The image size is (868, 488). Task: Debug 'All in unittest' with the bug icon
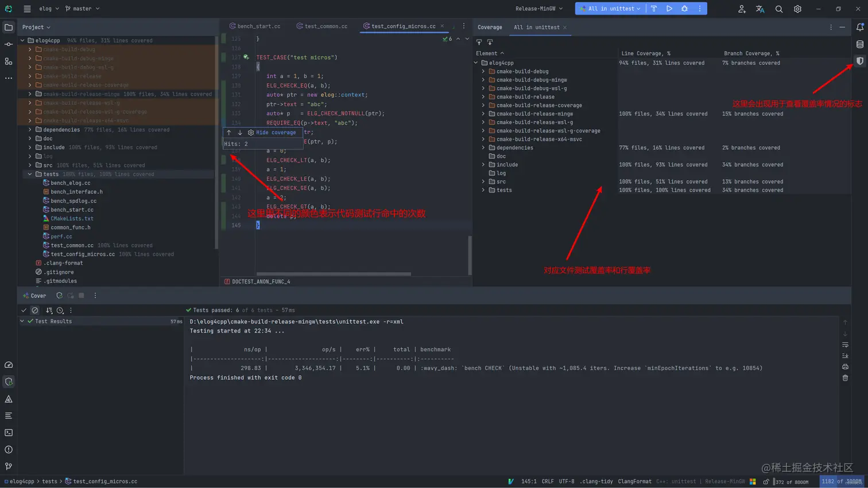pyautogui.click(x=684, y=9)
